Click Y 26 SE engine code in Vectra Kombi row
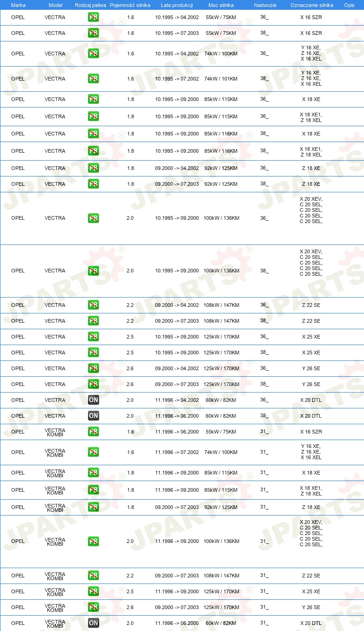Screen dimensions: 364x631 311,607
